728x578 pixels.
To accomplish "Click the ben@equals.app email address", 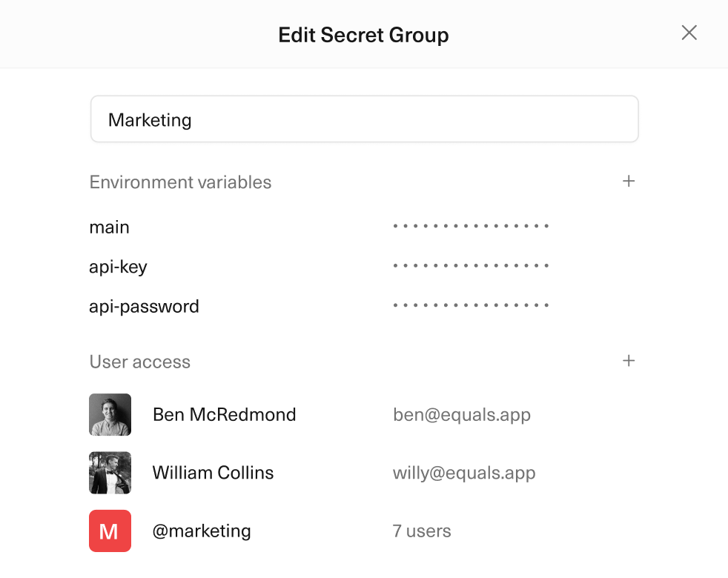I will tap(461, 414).
